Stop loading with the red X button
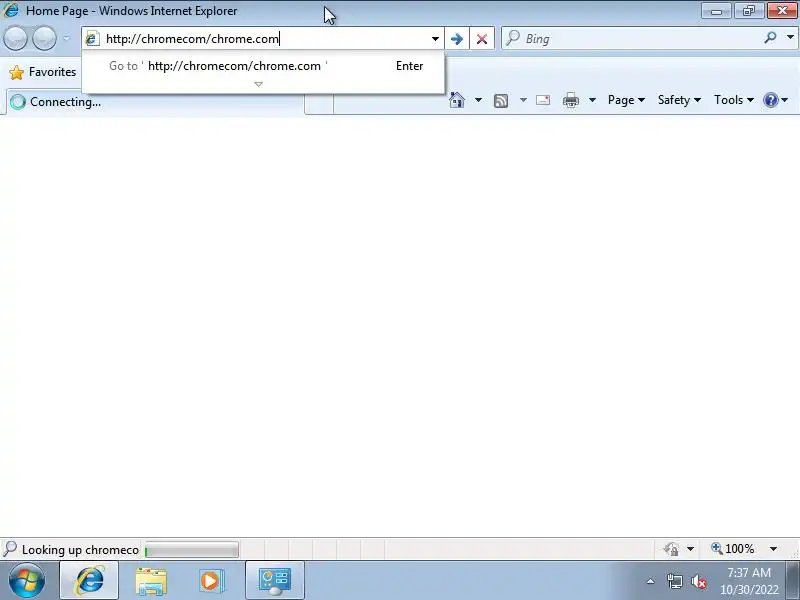This screenshot has width=800, height=600. coord(482,39)
